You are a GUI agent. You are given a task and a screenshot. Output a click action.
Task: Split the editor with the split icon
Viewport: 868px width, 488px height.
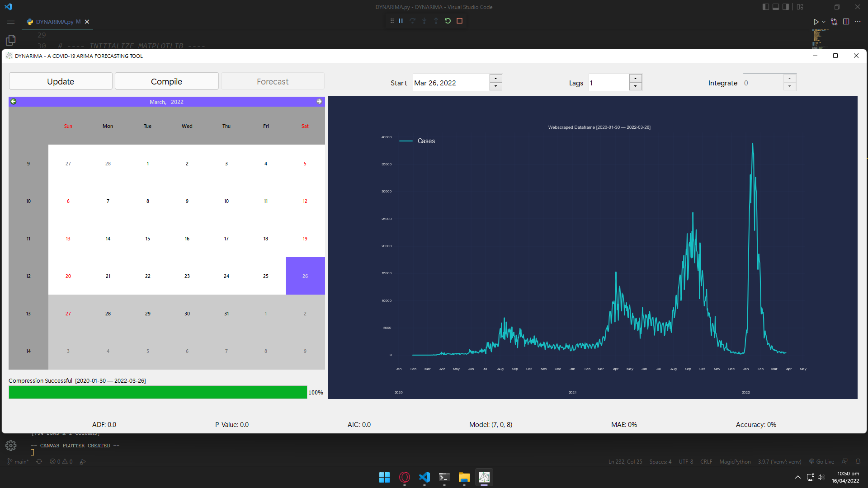[x=846, y=21]
